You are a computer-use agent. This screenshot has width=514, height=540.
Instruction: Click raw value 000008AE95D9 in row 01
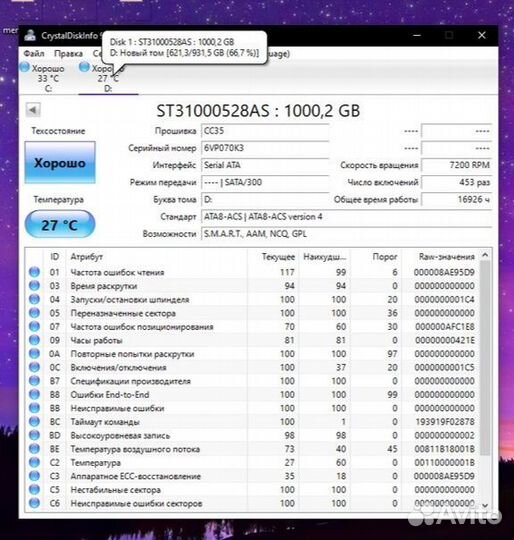pos(444,272)
